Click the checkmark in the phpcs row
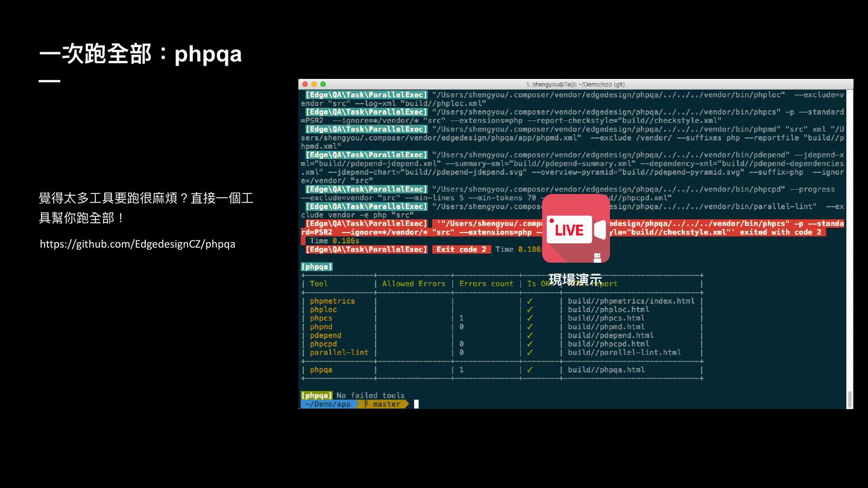Screen dimensions: 868x488 530,318
